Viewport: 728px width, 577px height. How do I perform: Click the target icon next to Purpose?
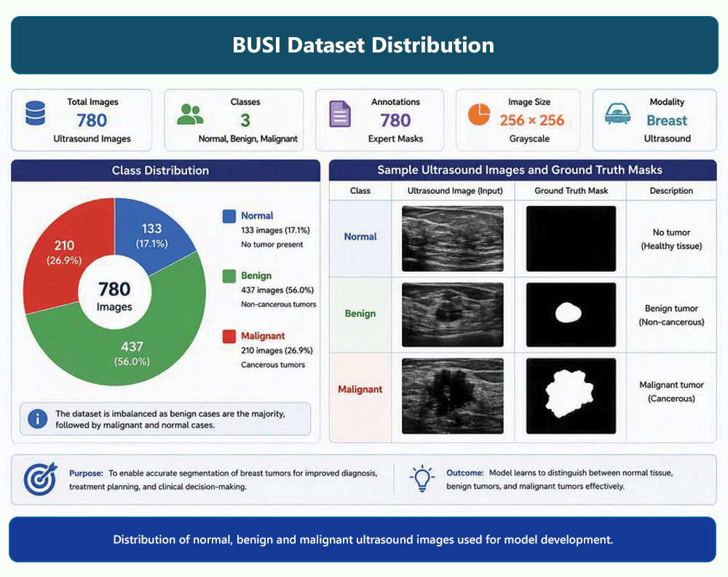coord(40,479)
